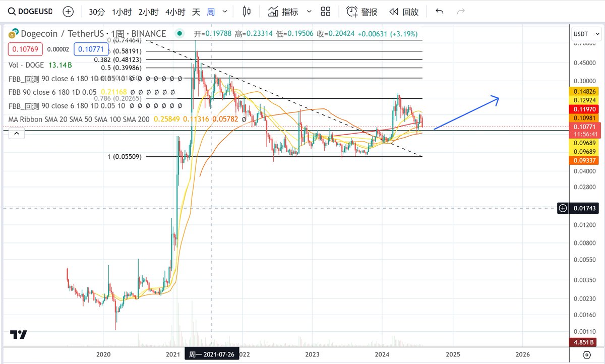Click the Fibonacci 0.382 (0.48123) level label
The image size is (605, 364).
point(117,59)
